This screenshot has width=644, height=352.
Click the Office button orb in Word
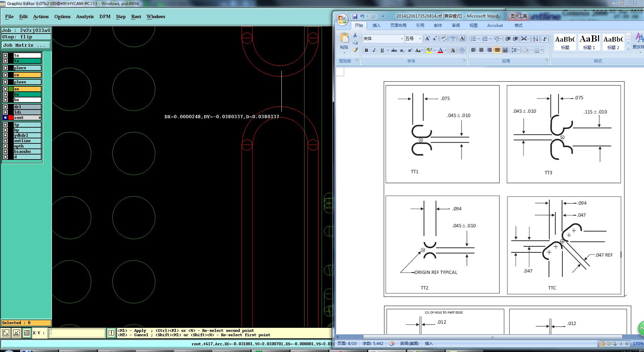(x=342, y=19)
